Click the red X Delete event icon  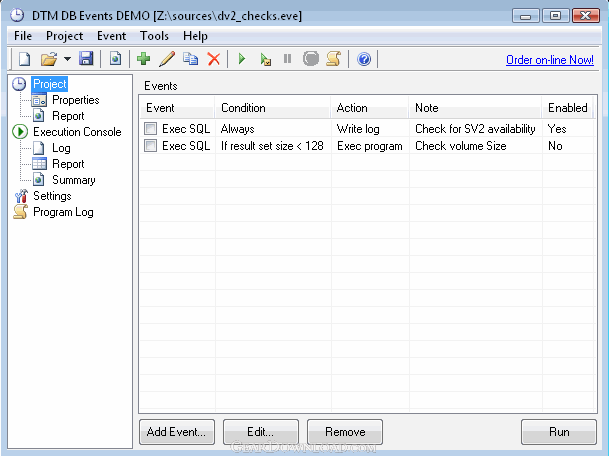214,59
